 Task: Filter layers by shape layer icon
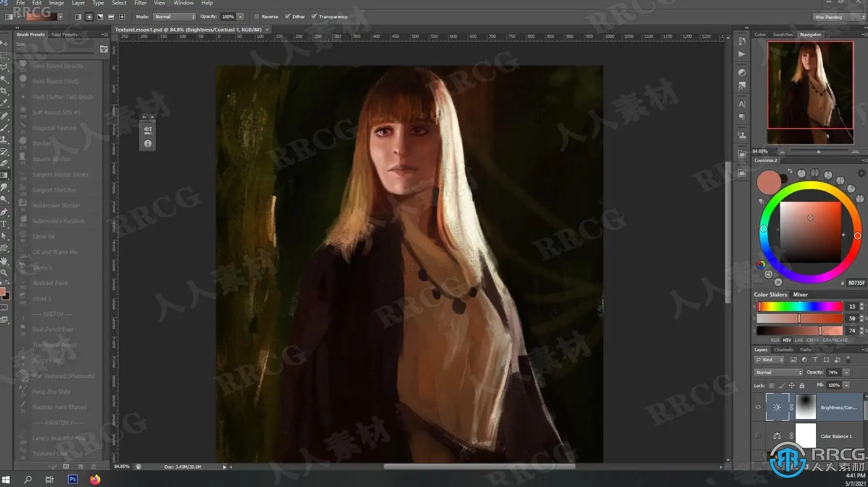[x=826, y=360]
